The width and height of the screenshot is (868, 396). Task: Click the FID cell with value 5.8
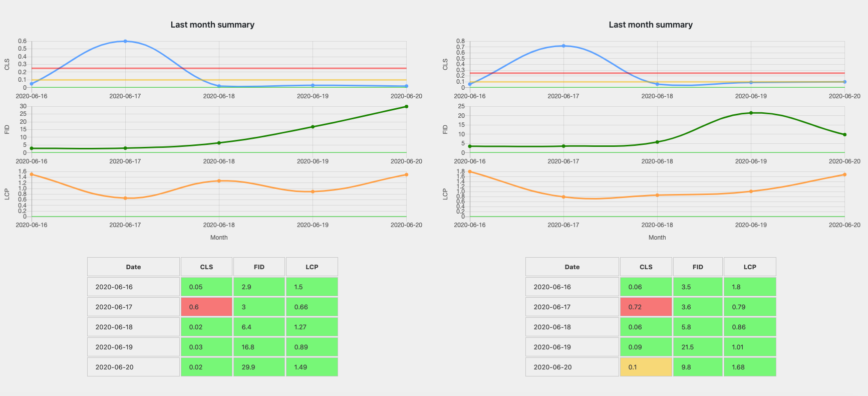[x=698, y=327]
